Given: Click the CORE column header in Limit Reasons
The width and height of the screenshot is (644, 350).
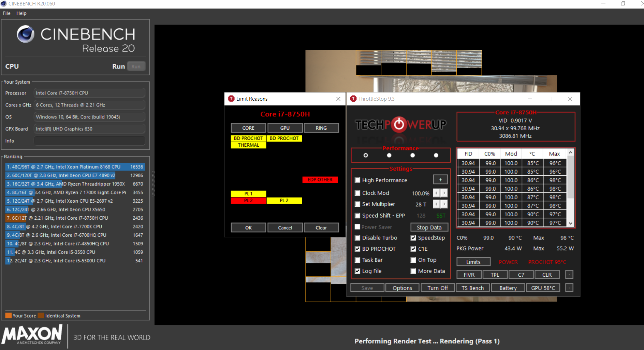Looking at the screenshot, I should [248, 128].
